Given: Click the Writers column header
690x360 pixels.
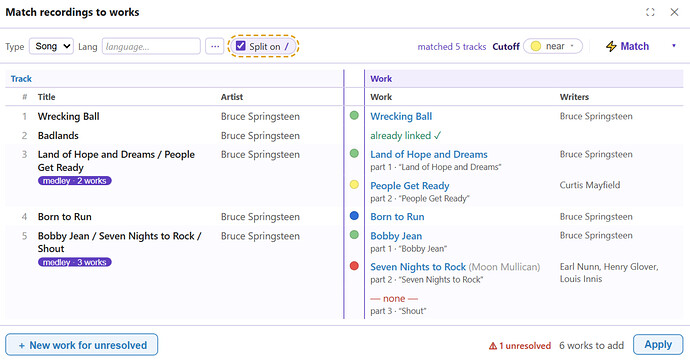Looking at the screenshot, I should click(x=574, y=97).
